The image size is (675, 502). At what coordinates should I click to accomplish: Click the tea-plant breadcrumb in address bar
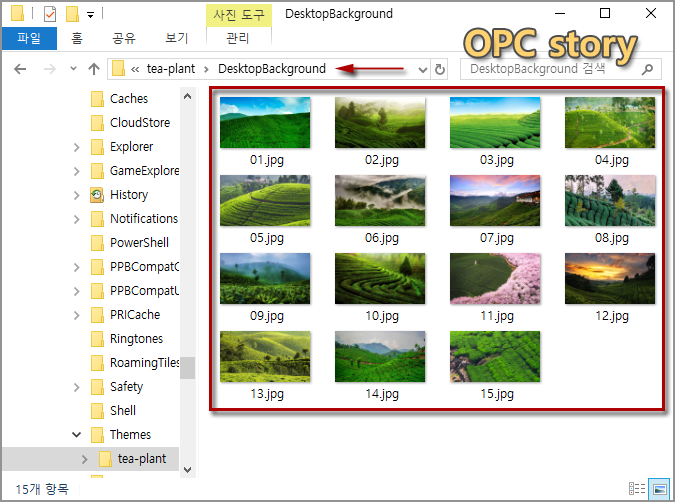(x=170, y=69)
